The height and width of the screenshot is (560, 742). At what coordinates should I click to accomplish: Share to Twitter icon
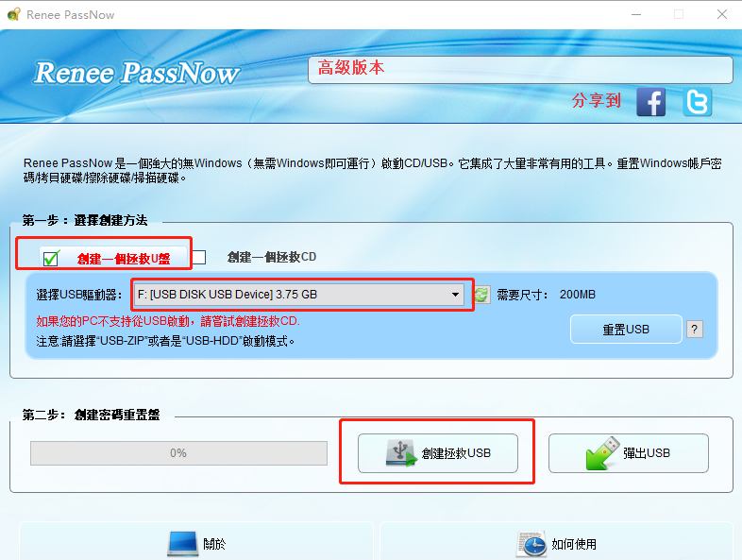tap(697, 102)
